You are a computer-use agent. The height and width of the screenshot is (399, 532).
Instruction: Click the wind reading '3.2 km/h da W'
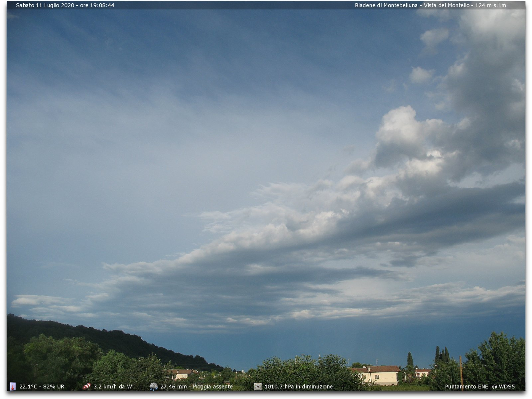113,387
